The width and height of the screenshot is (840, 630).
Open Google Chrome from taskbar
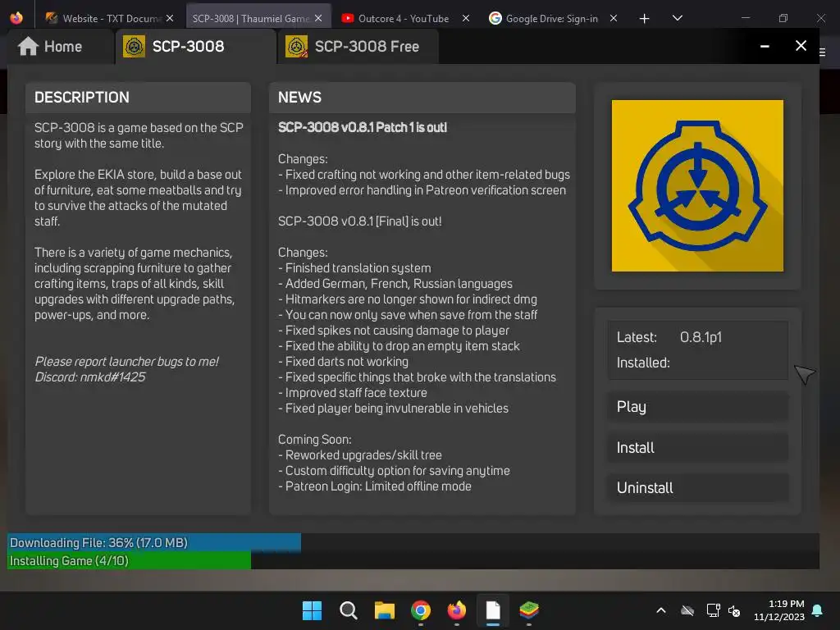click(x=421, y=610)
